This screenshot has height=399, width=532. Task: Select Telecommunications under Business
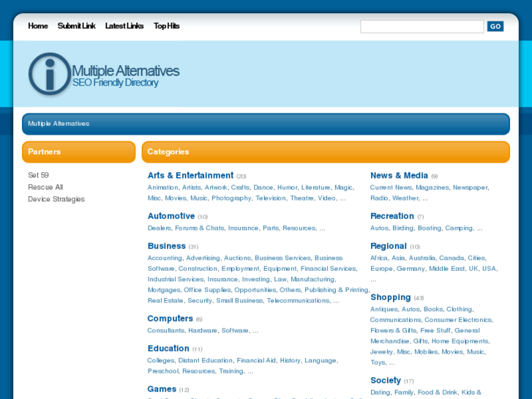click(298, 300)
